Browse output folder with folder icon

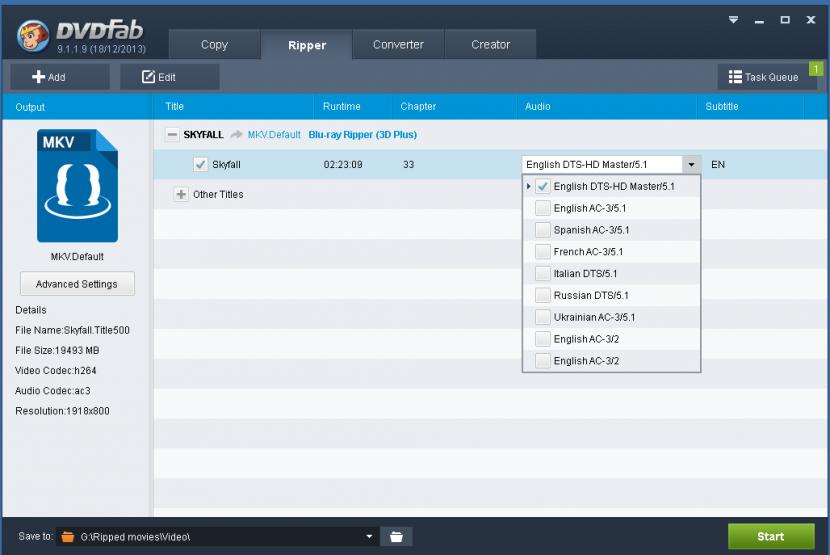click(x=396, y=537)
